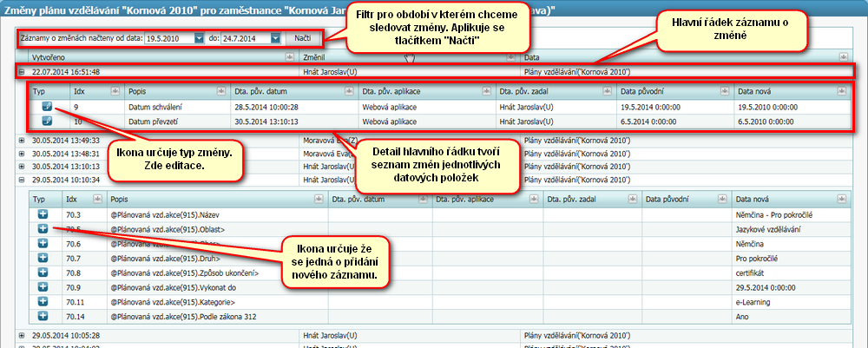The width and height of the screenshot is (868, 348).
Task: Select the cell 'Jazykové vzdělávání'
Action: click(x=791, y=229)
